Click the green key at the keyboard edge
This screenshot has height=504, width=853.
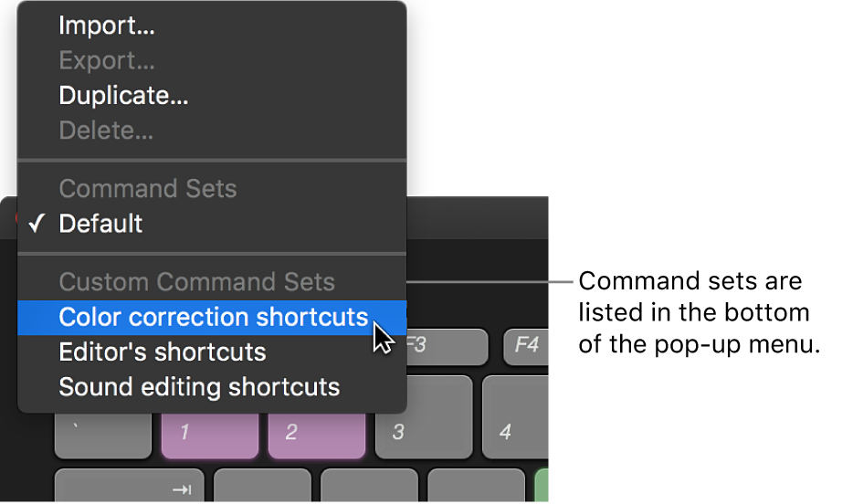[542, 486]
